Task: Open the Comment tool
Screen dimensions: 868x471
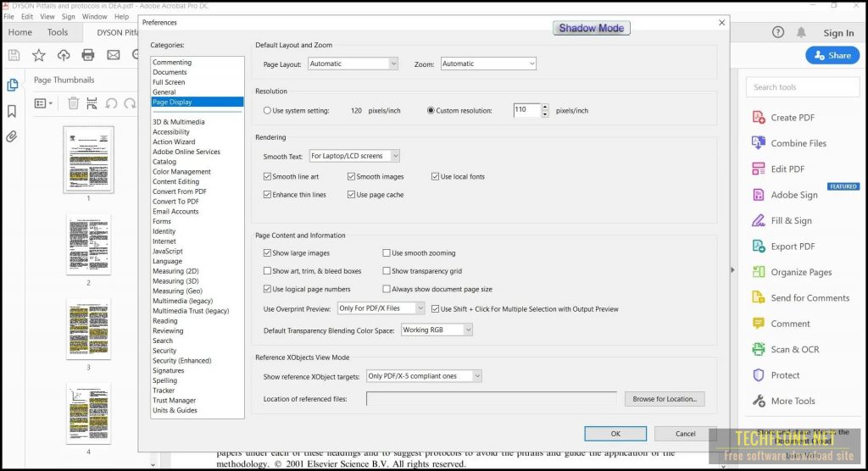Action: 781,324
